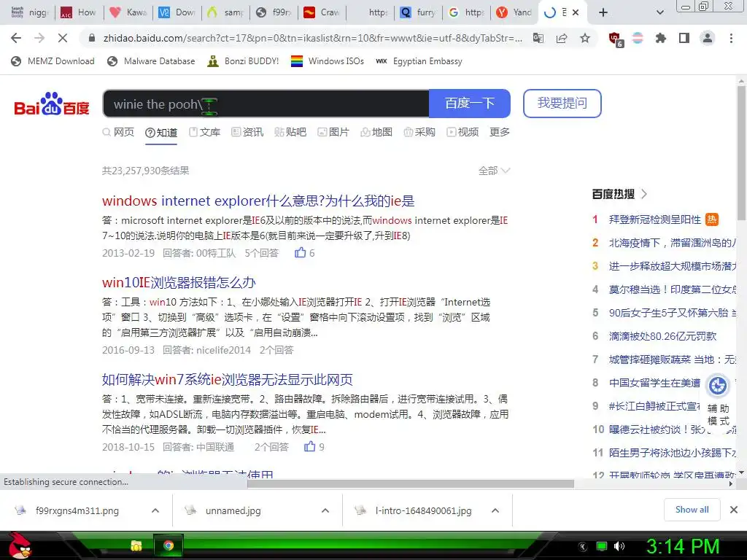
Task: Click the accessibility assist mode round icon
Action: click(x=718, y=385)
